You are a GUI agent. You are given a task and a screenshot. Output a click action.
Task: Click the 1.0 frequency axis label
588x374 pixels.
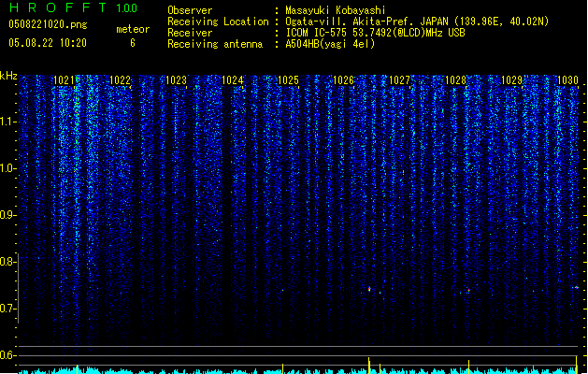(7, 168)
